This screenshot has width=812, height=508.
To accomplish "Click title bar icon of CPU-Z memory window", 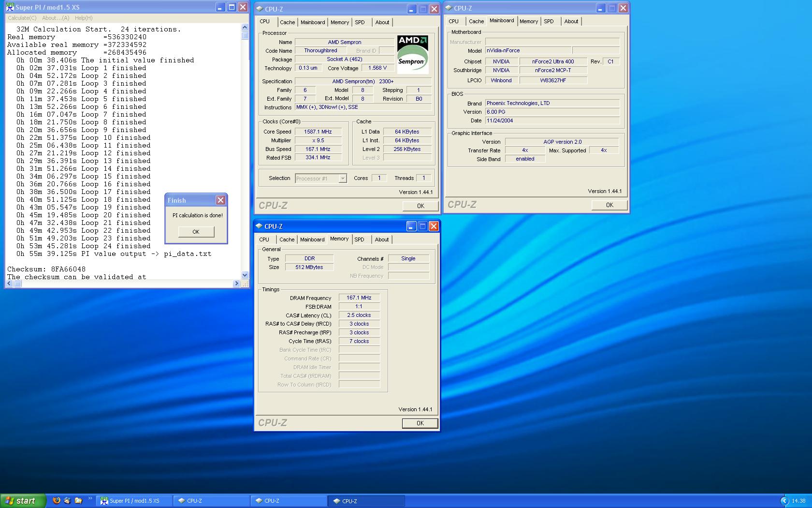I will tap(259, 226).
